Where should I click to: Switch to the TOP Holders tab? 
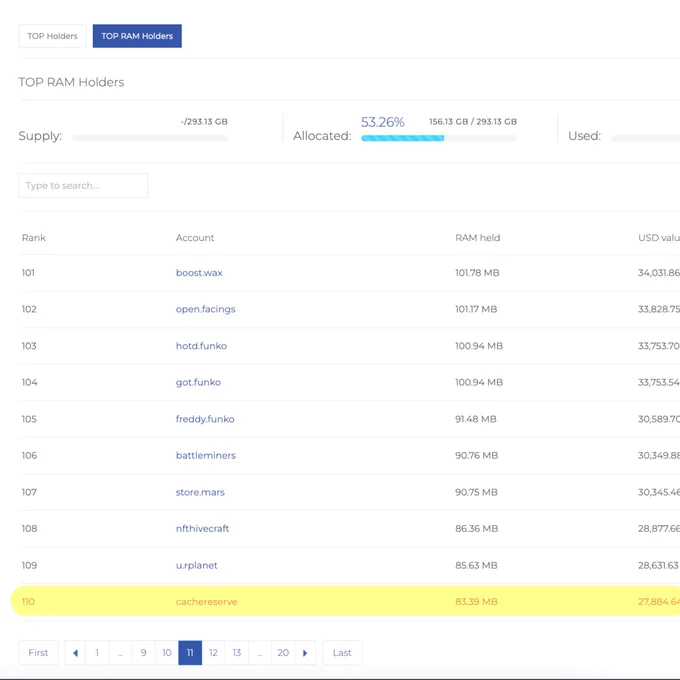coord(52,36)
